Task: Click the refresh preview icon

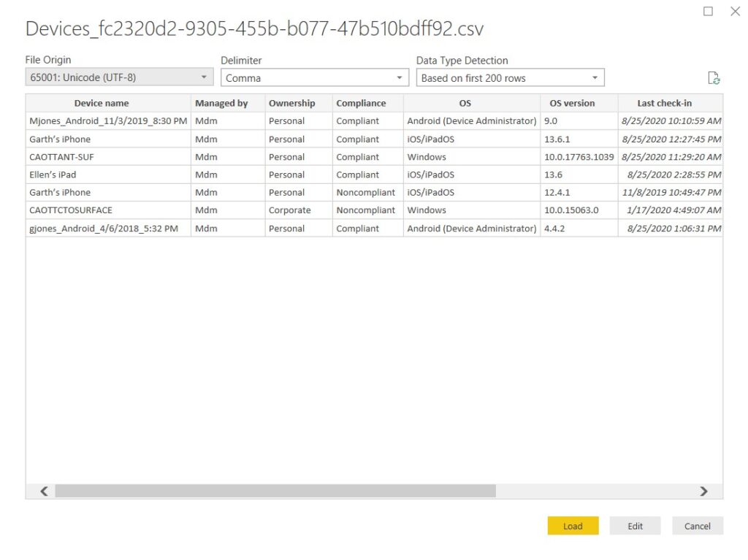Action: [x=714, y=78]
